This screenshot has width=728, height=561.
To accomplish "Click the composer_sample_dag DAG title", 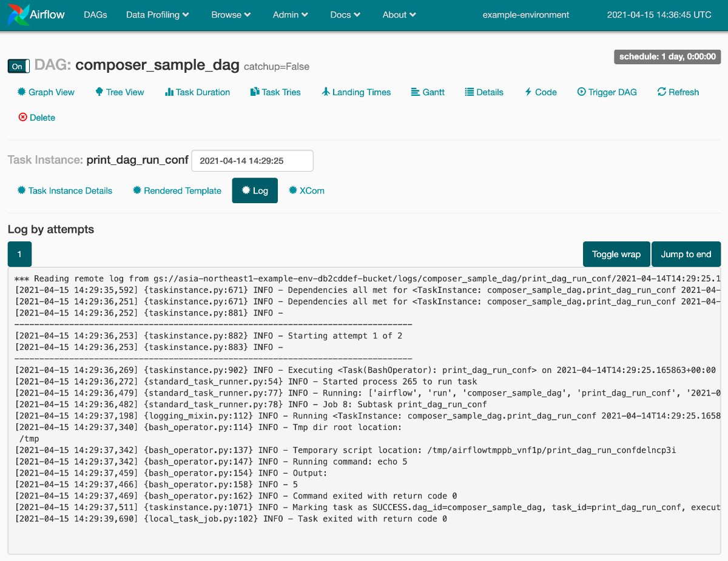I will coord(157,65).
